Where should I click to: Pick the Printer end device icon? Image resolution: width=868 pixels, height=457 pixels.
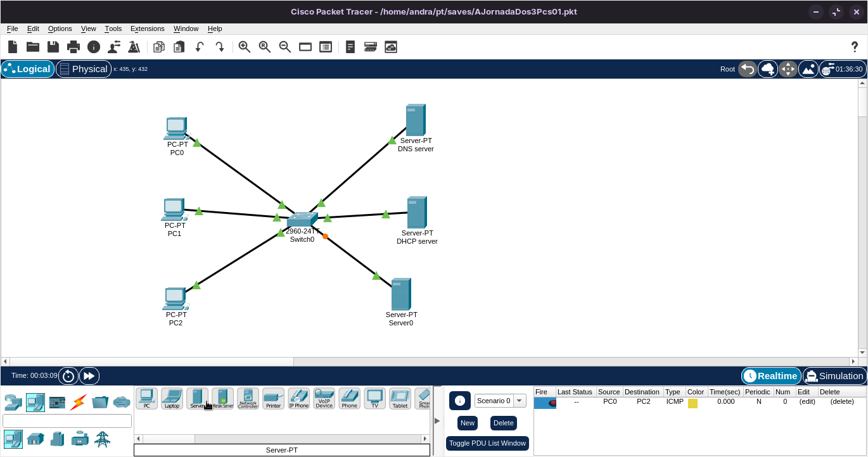click(x=273, y=398)
